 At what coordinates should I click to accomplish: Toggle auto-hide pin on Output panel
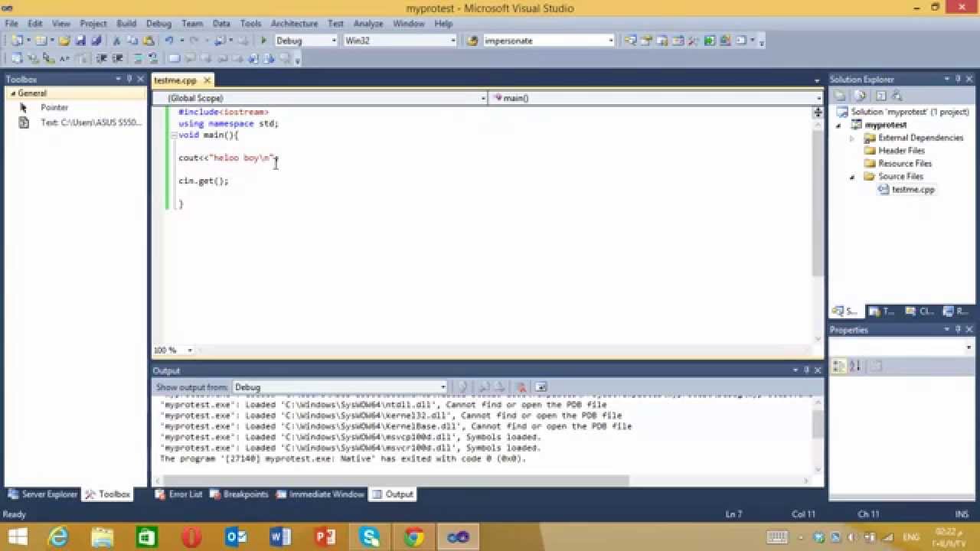coord(806,370)
